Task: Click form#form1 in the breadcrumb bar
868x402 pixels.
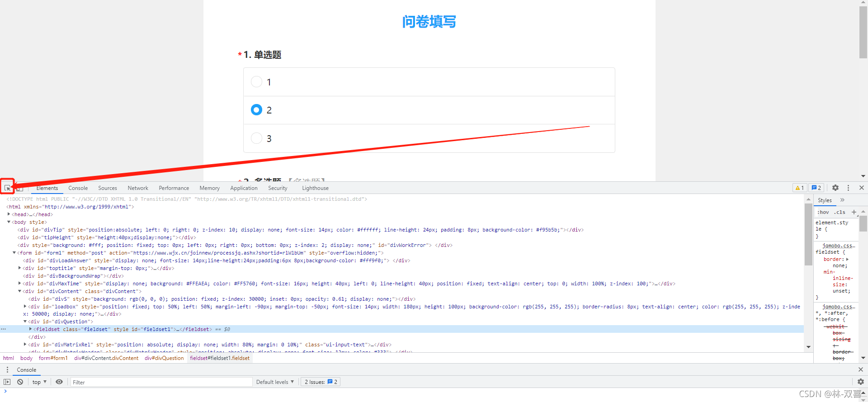Action: pyautogui.click(x=53, y=358)
